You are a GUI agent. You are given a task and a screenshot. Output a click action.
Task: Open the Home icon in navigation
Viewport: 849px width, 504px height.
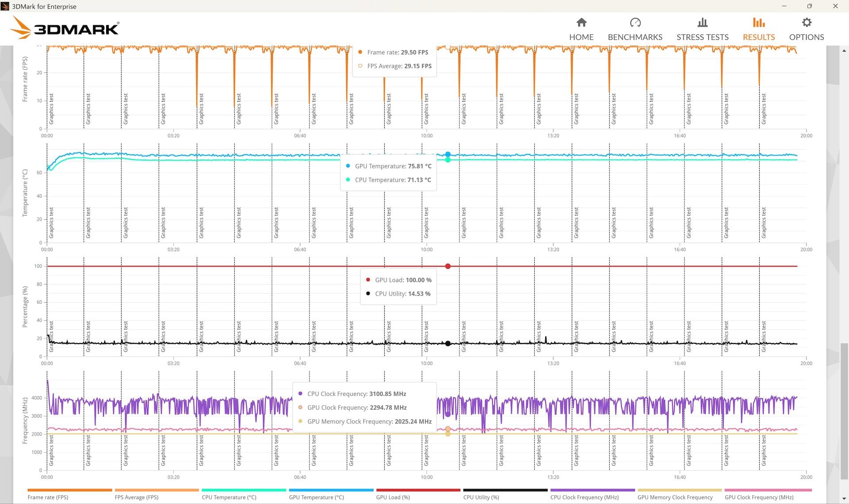[x=581, y=23]
